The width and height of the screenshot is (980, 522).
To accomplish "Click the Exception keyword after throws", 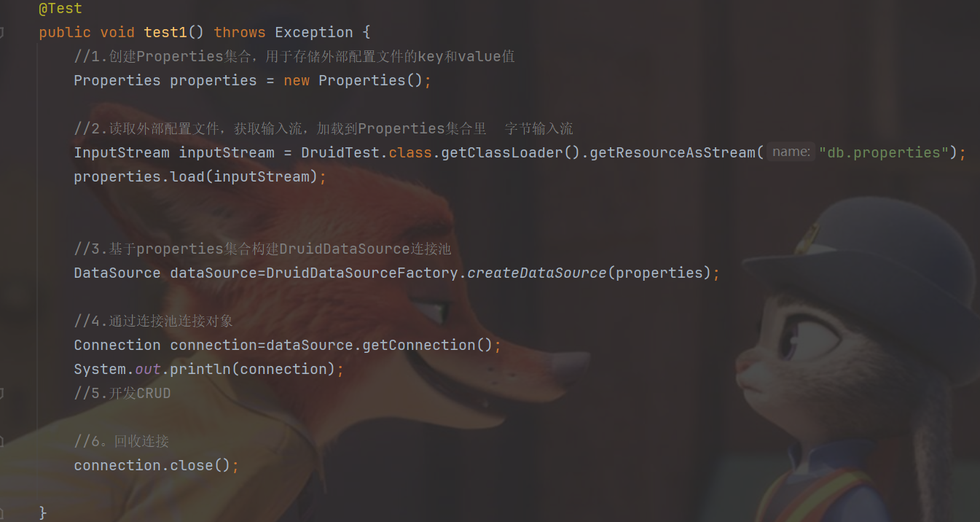I will [x=314, y=32].
